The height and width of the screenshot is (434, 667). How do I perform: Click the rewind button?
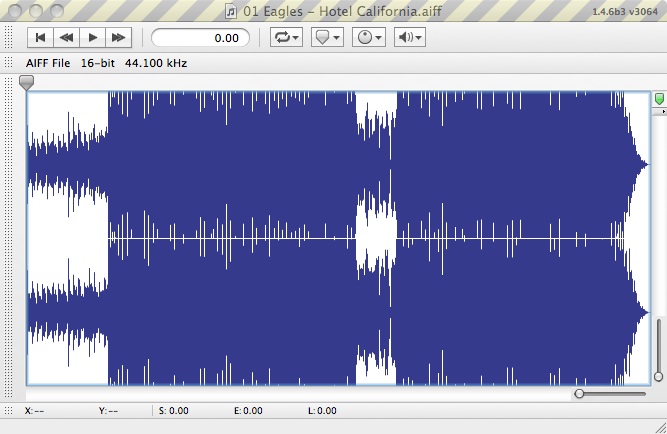tap(66, 37)
